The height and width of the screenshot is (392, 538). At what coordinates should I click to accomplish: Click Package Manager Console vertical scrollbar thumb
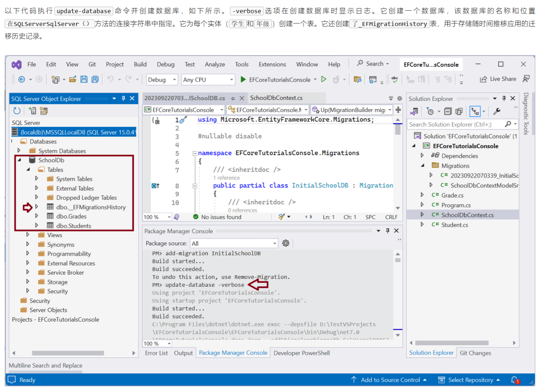[x=398, y=260]
